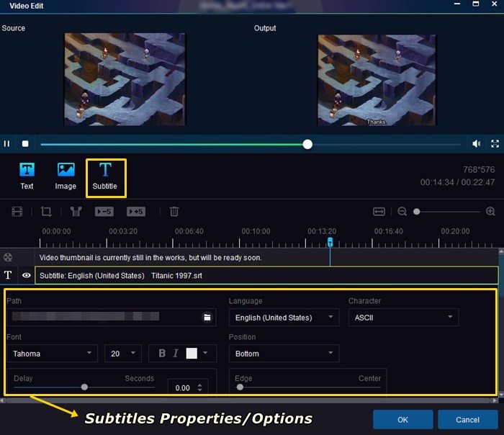Click the video progress bar handle
Viewport: 504px width, 435px height.
coord(307,144)
